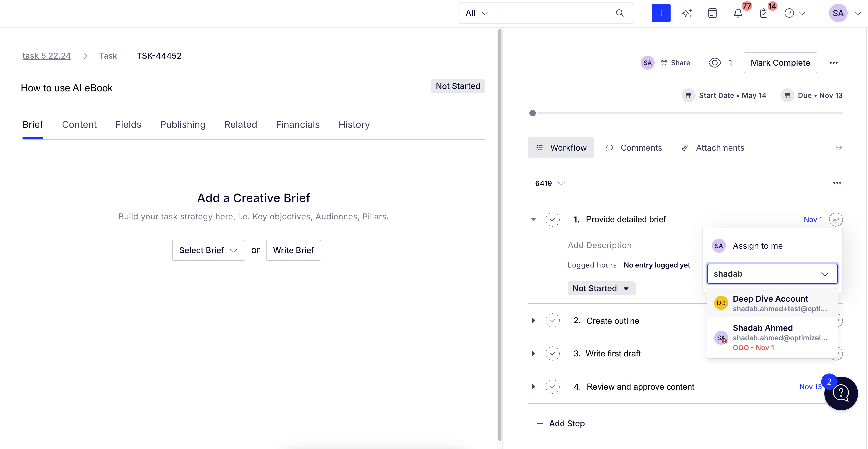Open the All search scope dropdown
The image size is (868, 449).
[477, 13]
